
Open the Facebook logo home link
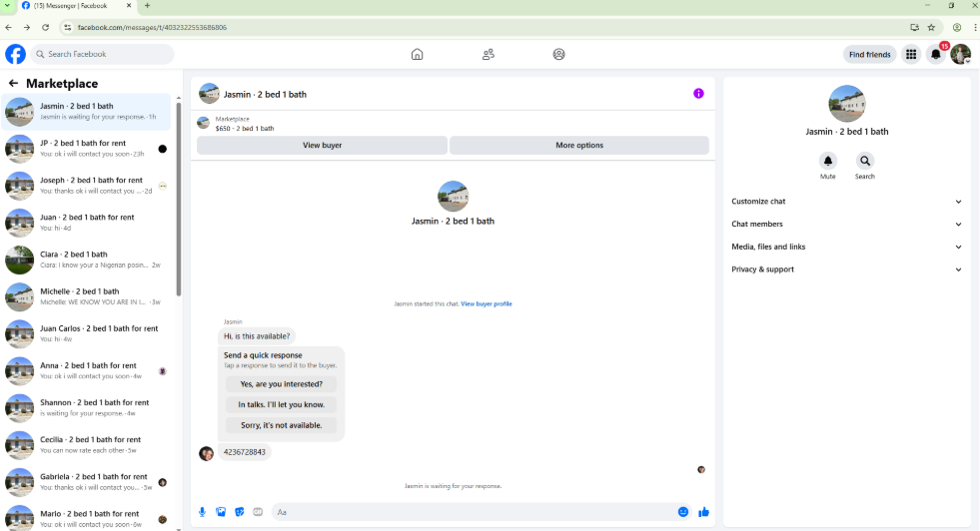tap(16, 54)
